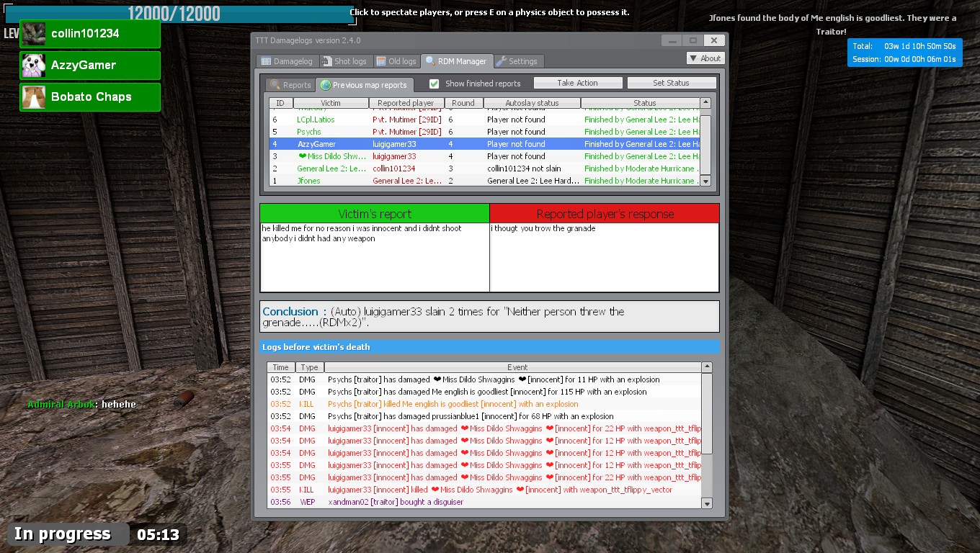Sort reports by the Victim column header
This screenshot has height=553, width=980.
(331, 103)
